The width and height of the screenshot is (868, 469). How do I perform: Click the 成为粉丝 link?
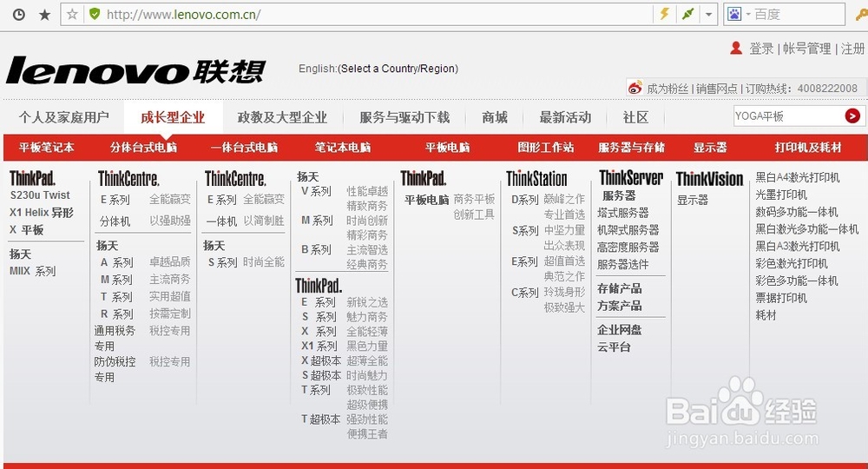click(667, 89)
